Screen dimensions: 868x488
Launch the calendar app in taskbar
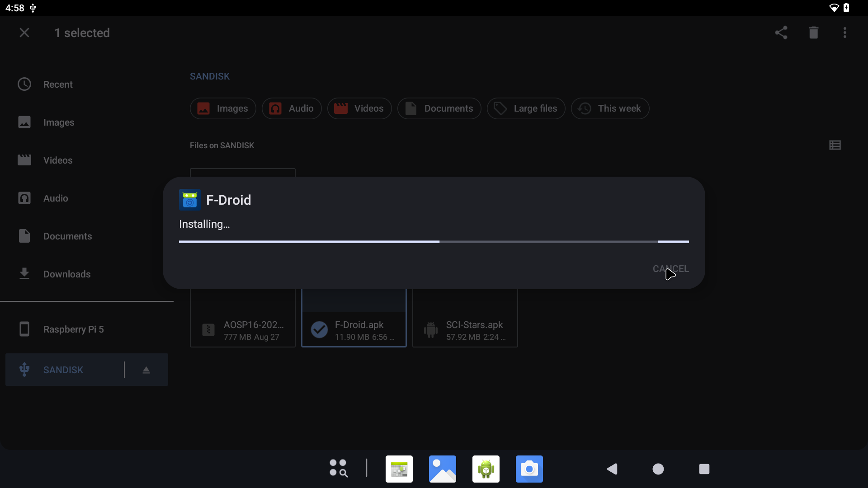(x=399, y=469)
